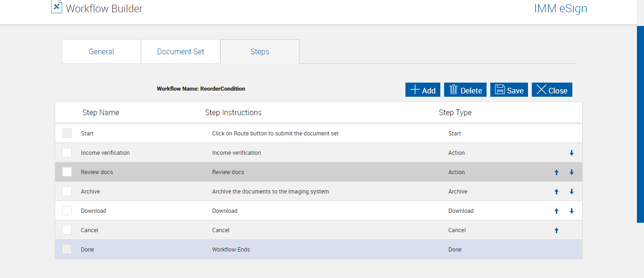Screen dimensions: 644x278
Task: Save the workflow steps
Action: pos(509,90)
